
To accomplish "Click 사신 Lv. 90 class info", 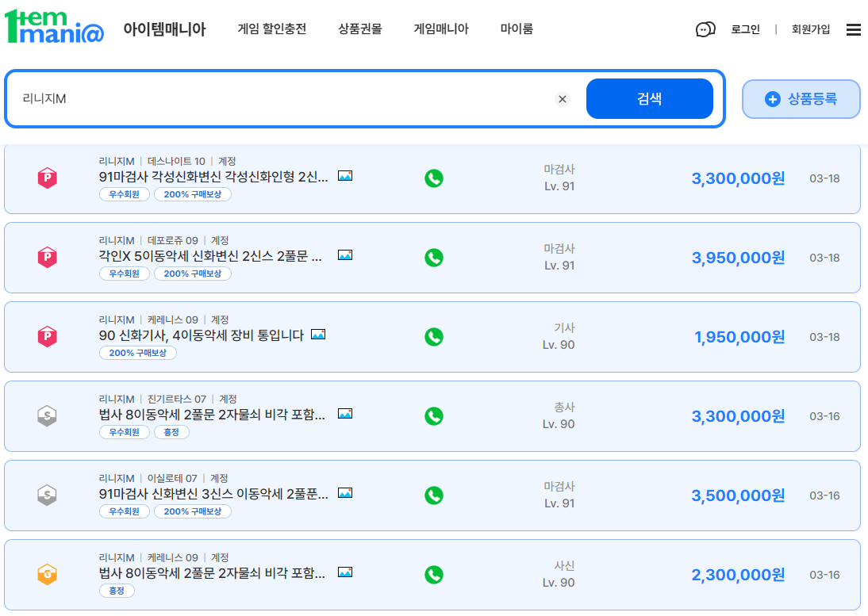I will click(x=559, y=574).
